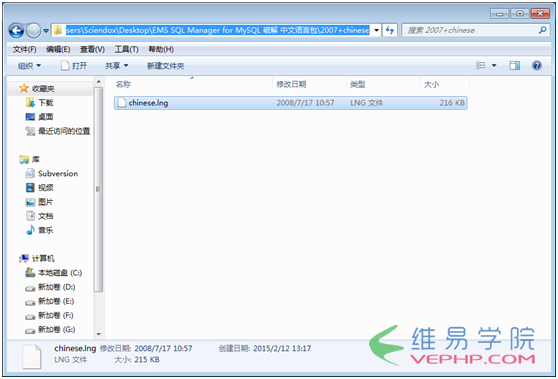Expand the 组织 dropdown
The width and height of the screenshot is (558, 379).
[x=29, y=66]
